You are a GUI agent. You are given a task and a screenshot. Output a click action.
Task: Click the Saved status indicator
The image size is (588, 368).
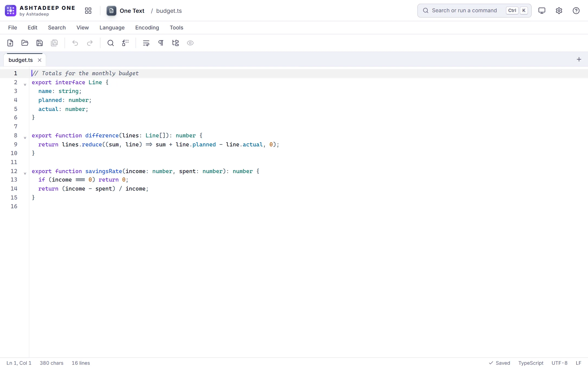(x=499, y=363)
